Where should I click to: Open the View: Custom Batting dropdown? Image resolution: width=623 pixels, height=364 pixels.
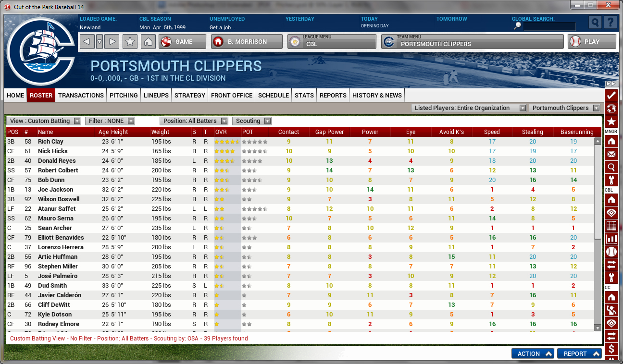[44, 121]
